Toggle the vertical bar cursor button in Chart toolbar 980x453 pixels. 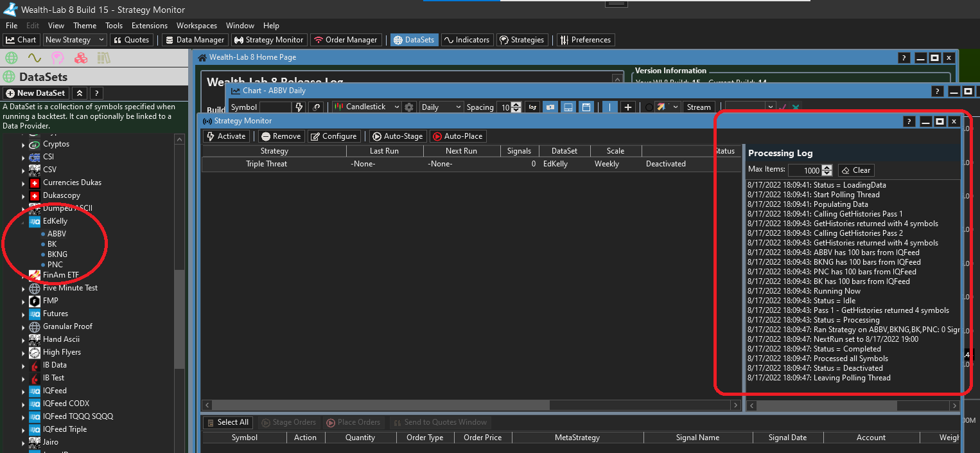click(x=609, y=107)
